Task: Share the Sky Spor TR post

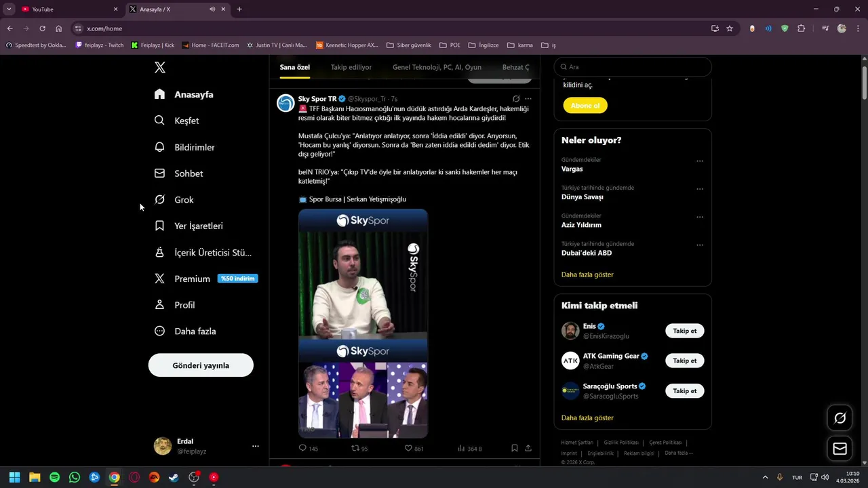Action: coord(528,448)
